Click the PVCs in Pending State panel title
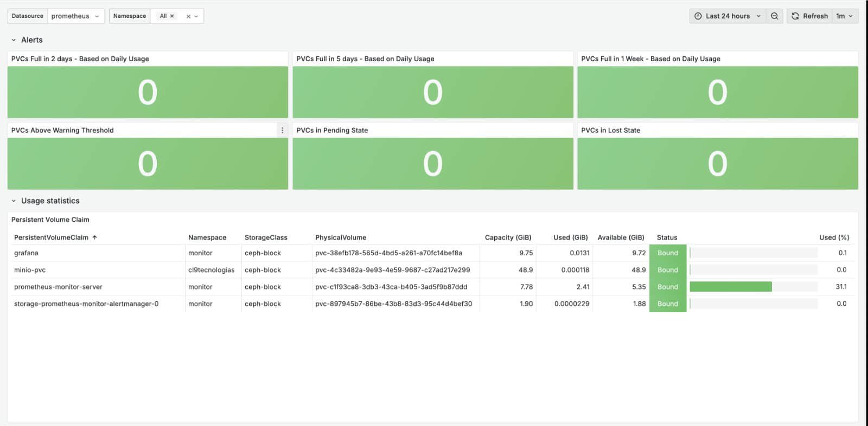 click(x=332, y=130)
